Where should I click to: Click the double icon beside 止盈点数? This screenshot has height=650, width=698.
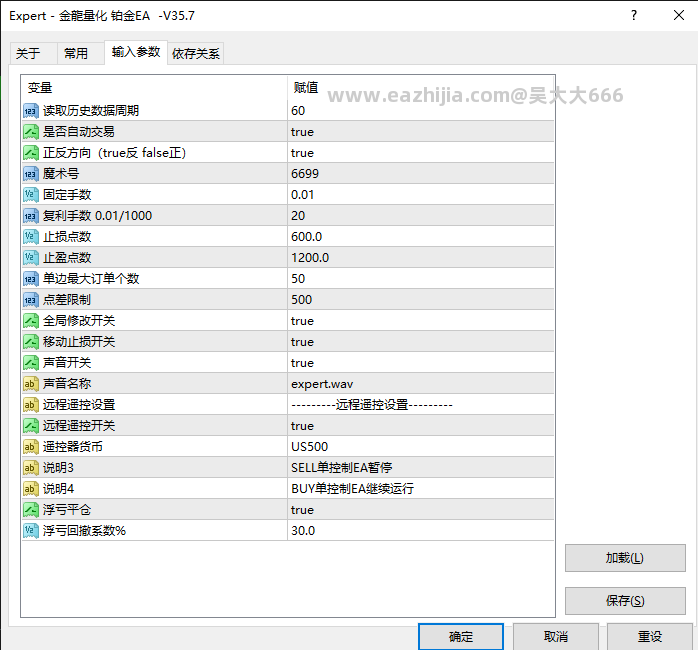point(31,258)
